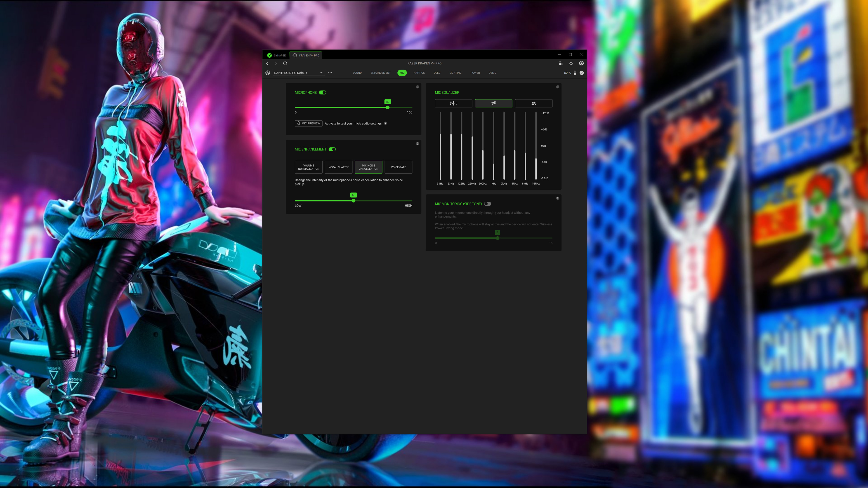Click the headset icon on Kraken tab
868x488 pixels.
click(x=295, y=56)
